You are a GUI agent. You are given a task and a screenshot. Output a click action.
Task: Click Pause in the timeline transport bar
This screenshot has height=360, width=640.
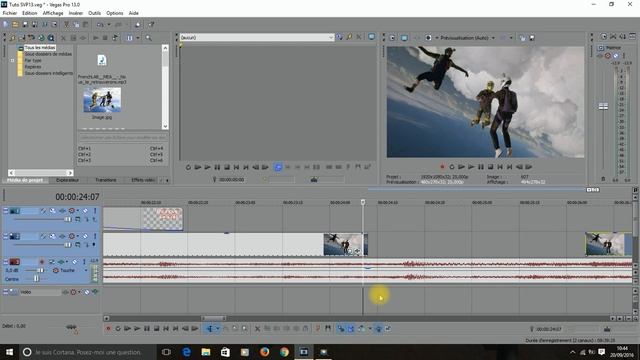point(147,329)
